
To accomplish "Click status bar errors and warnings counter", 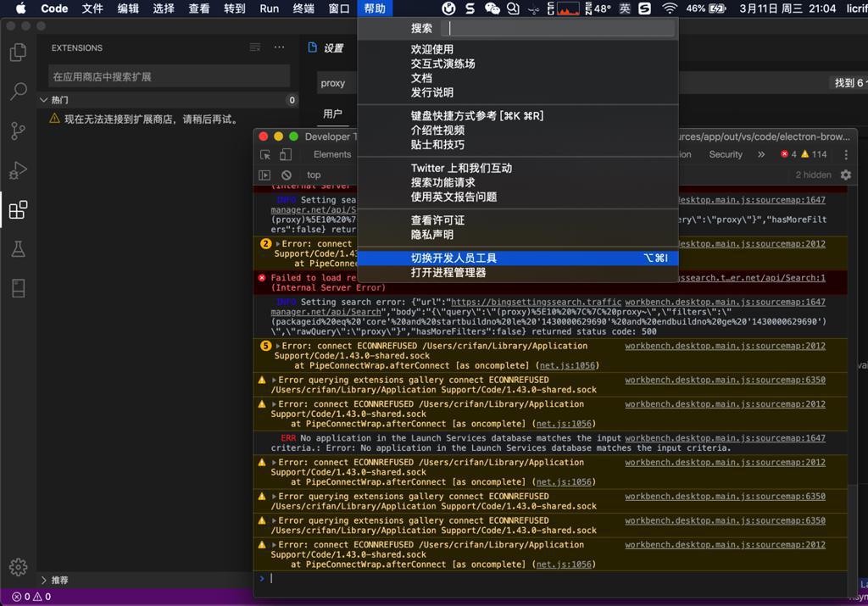I will (x=31, y=597).
